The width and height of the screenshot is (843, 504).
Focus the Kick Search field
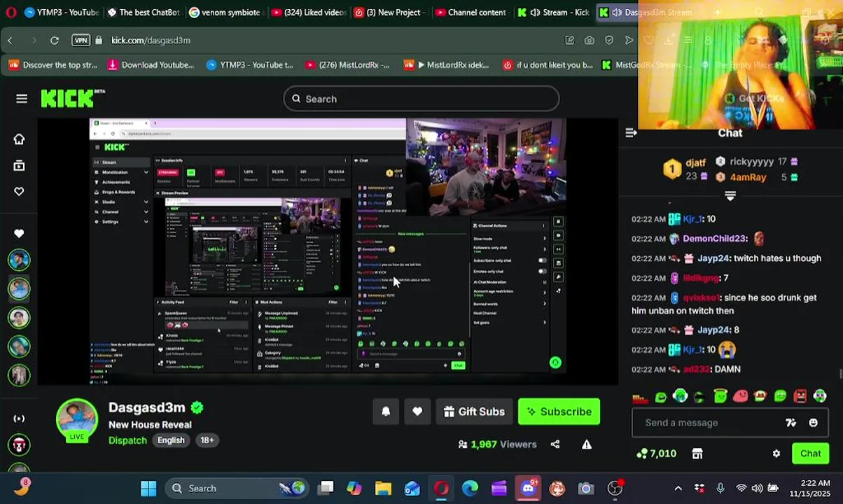pos(421,99)
